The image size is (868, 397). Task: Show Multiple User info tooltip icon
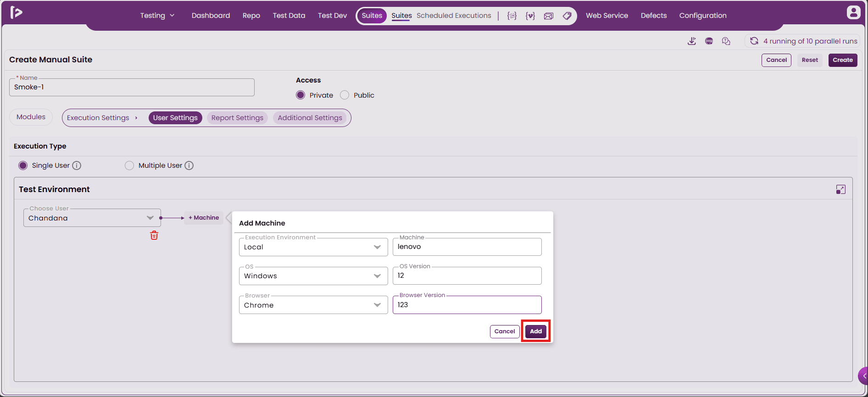click(x=189, y=165)
